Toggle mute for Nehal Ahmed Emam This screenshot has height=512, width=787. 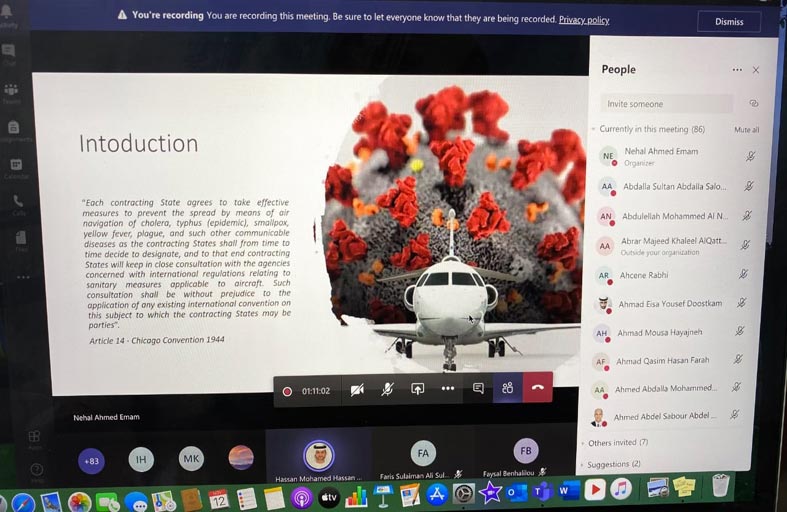click(750, 156)
